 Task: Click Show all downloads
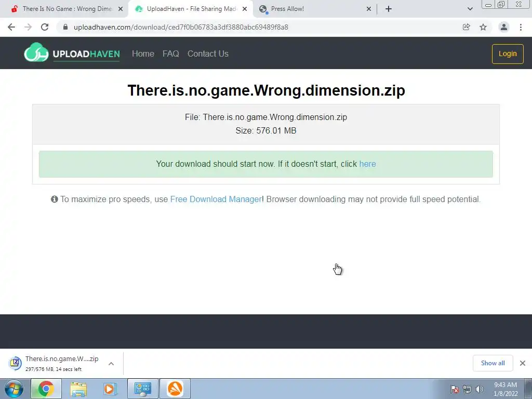(x=493, y=363)
